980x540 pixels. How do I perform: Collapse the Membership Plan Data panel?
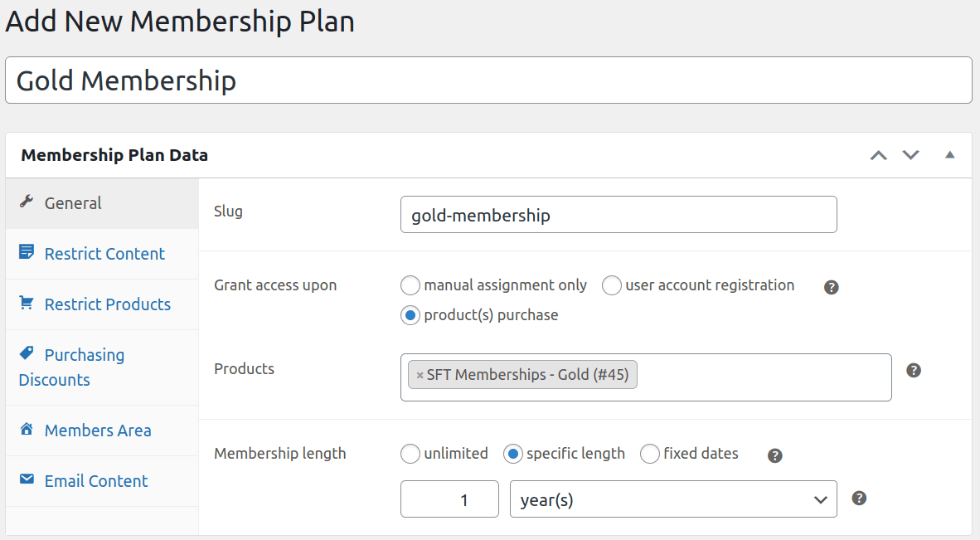click(949, 154)
